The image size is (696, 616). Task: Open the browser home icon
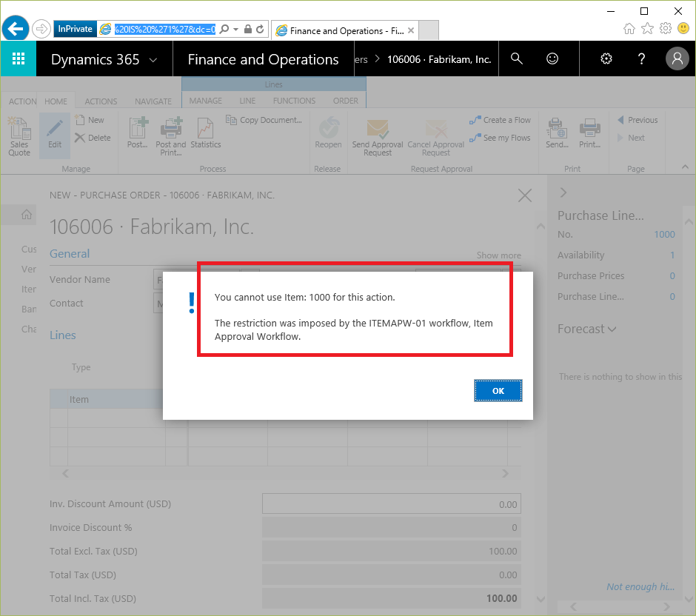[x=629, y=29]
